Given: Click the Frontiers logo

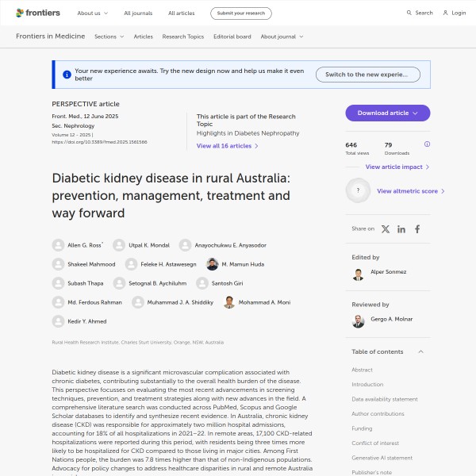Looking at the screenshot, I should (x=36, y=13).
